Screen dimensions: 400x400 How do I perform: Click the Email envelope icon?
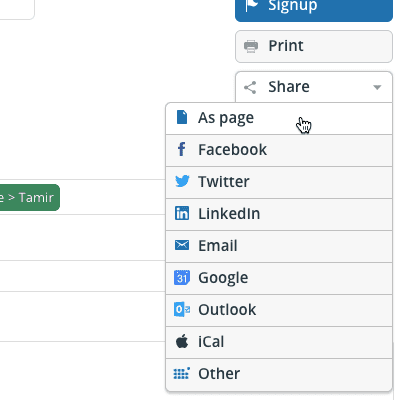point(182,245)
